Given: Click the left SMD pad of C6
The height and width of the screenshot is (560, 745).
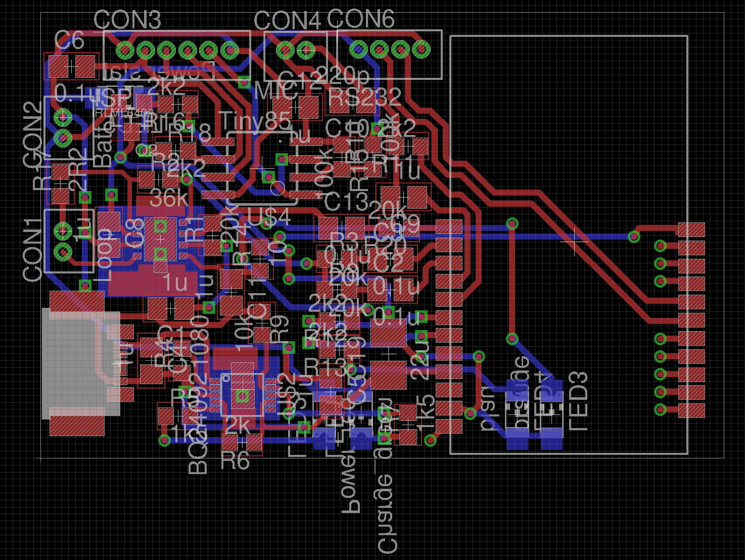Looking at the screenshot, I should coord(58,66).
